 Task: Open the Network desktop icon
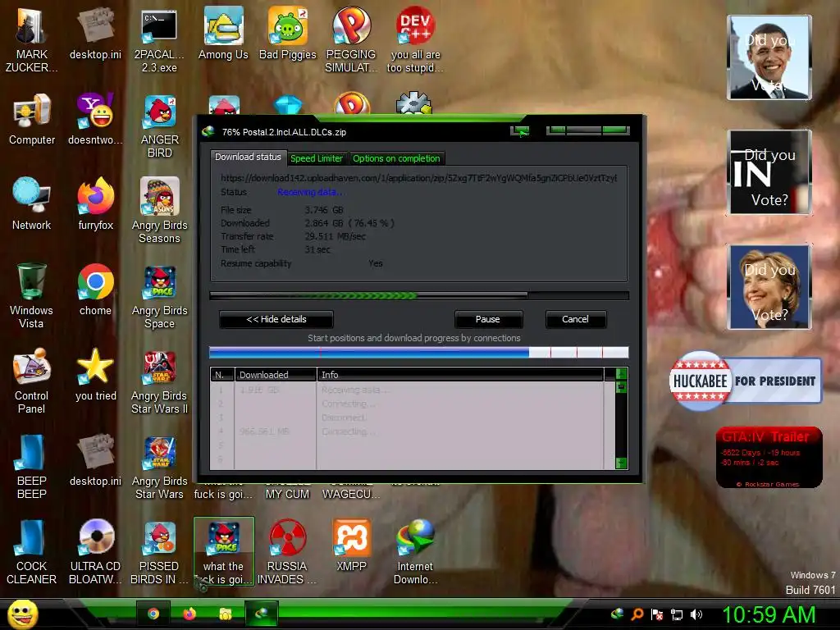32,204
